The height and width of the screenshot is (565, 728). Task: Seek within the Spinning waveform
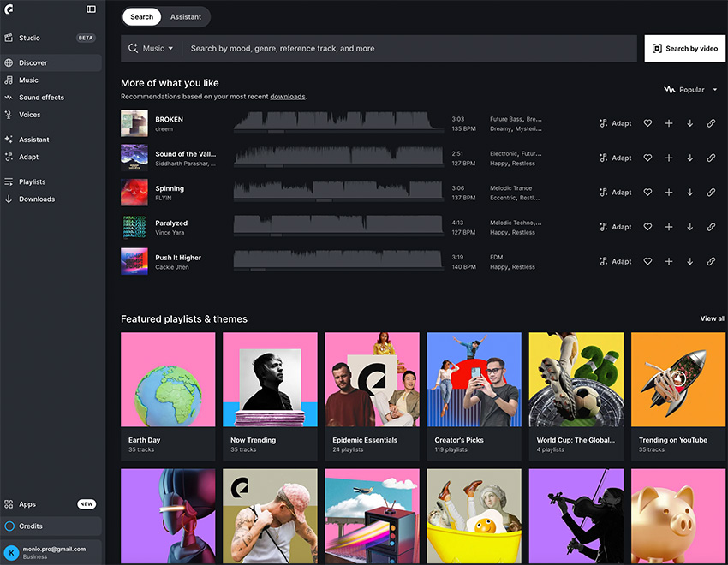(x=338, y=191)
